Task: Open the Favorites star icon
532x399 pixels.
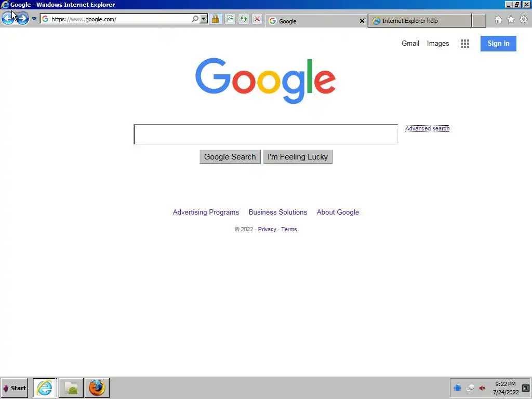Action: click(x=511, y=20)
